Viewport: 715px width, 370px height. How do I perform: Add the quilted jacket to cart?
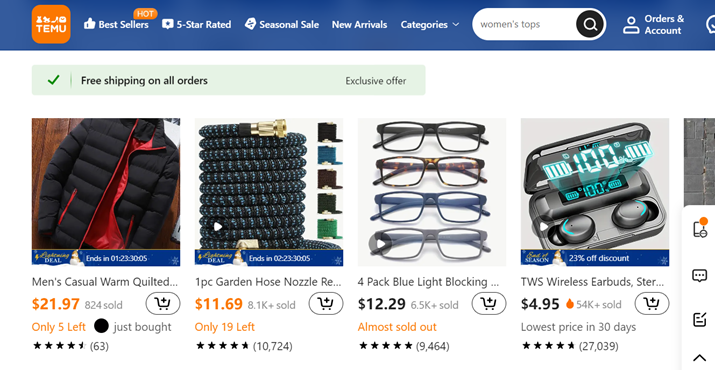(x=163, y=303)
